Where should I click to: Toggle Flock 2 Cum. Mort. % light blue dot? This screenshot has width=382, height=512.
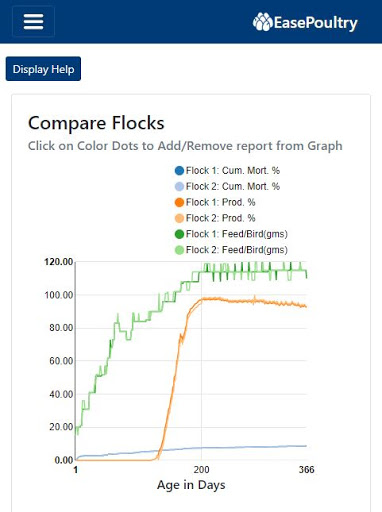click(x=179, y=187)
